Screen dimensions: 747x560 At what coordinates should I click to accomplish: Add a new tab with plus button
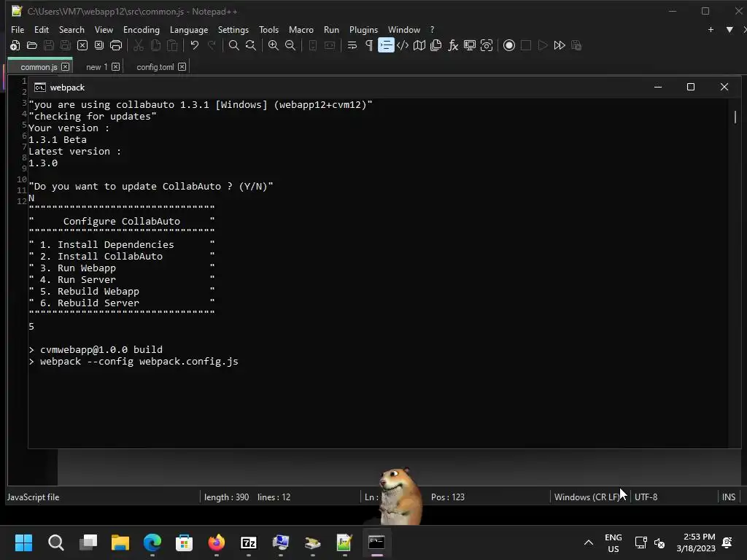[711, 29]
